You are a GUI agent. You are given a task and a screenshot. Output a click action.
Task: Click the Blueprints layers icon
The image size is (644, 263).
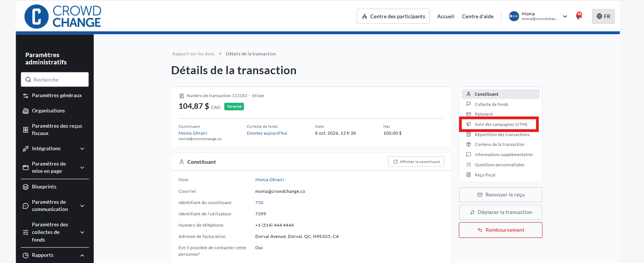coord(26,187)
